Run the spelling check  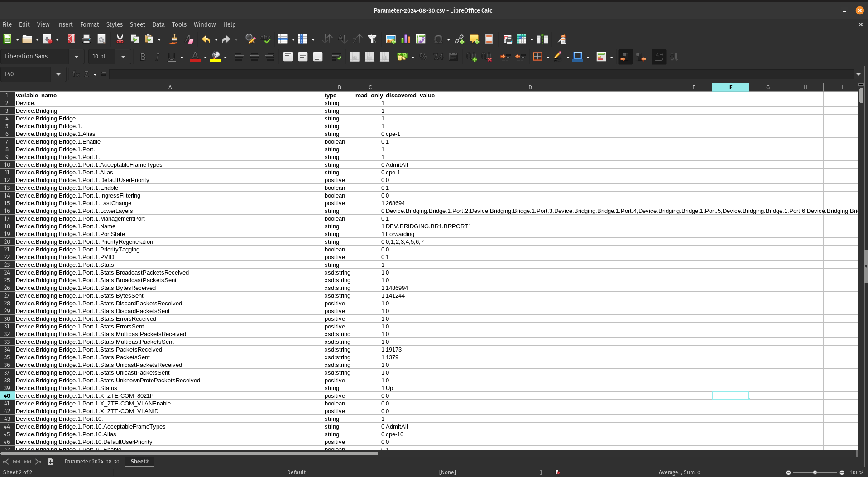266,39
